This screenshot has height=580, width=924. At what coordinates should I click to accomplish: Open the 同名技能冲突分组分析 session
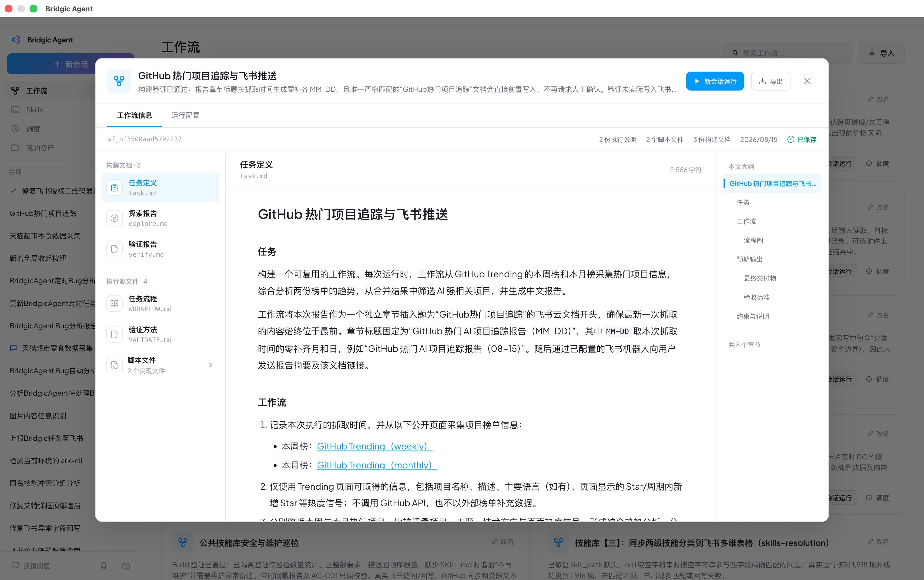click(x=45, y=483)
